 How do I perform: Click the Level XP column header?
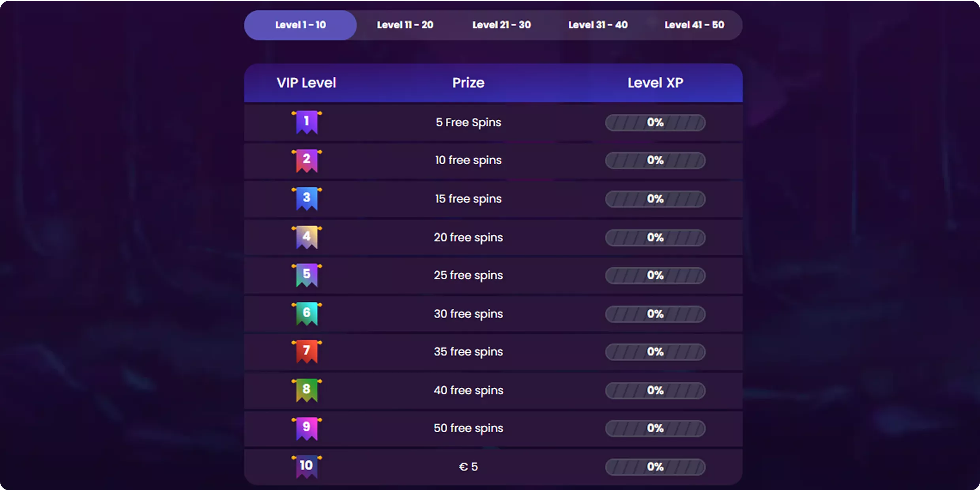pyautogui.click(x=655, y=83)
